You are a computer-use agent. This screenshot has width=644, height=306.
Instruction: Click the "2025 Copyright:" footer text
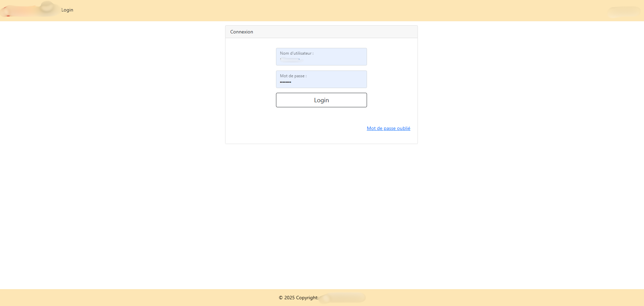[x=301, y=298]
